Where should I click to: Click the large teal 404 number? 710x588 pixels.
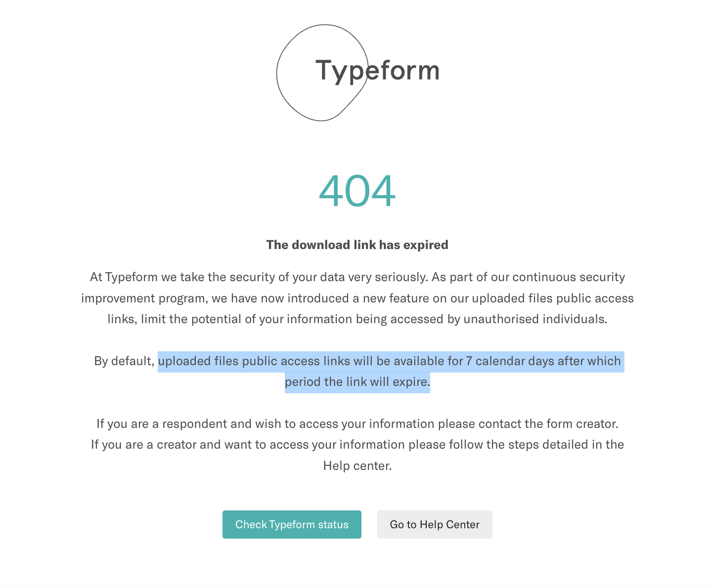click(x=357, y=191)
